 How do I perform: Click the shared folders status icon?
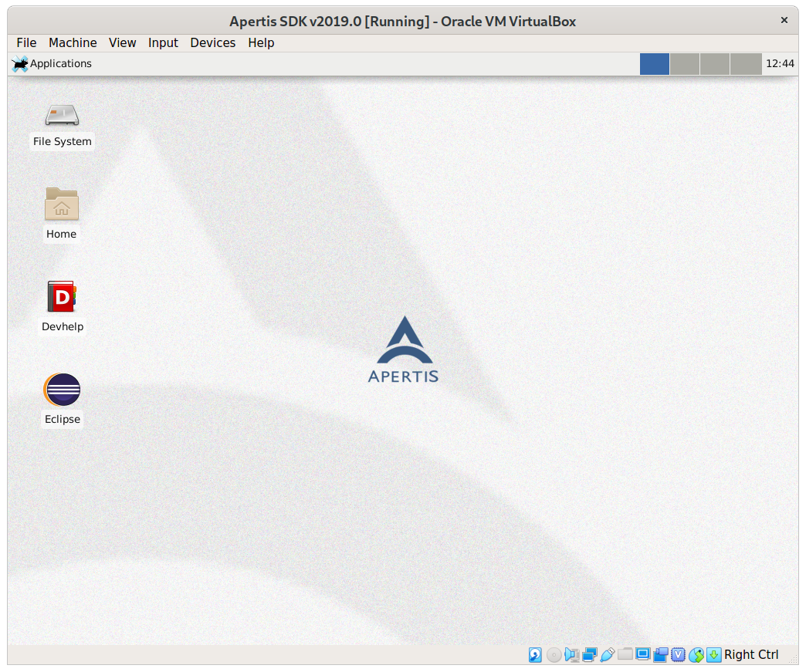pyautogui.click(x=625, y=654)
